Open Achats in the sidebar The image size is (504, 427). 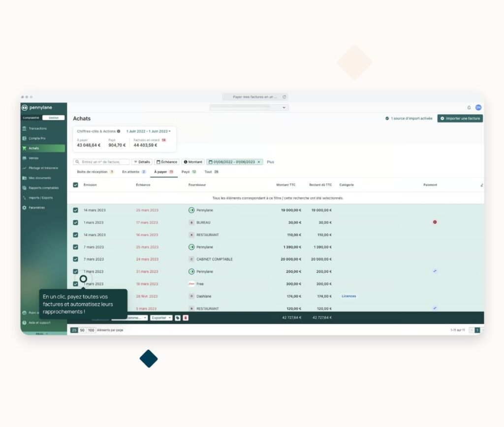click(x=43, y=149)
